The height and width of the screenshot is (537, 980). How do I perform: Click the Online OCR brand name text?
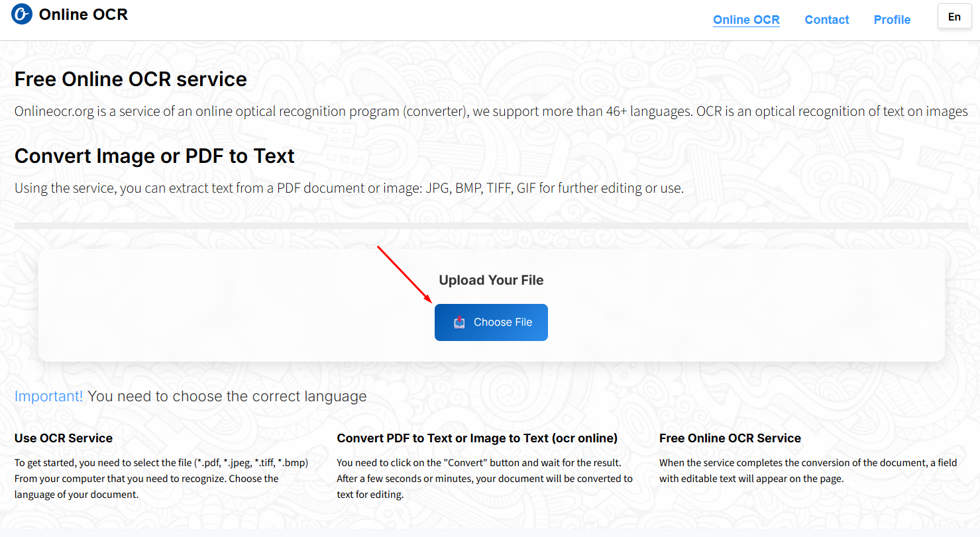click(x=83, y=15)
